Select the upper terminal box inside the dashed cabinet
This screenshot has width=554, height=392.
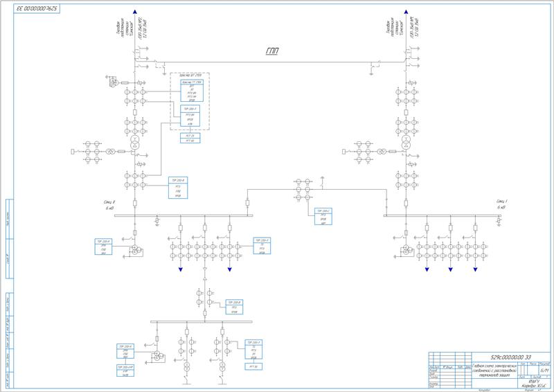192,91
